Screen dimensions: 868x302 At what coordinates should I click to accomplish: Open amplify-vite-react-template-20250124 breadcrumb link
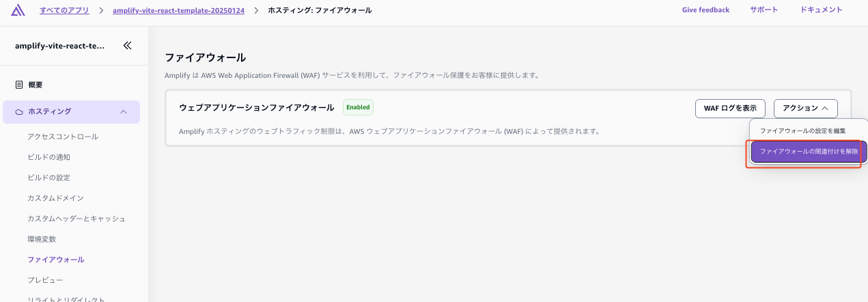[178, 10]
